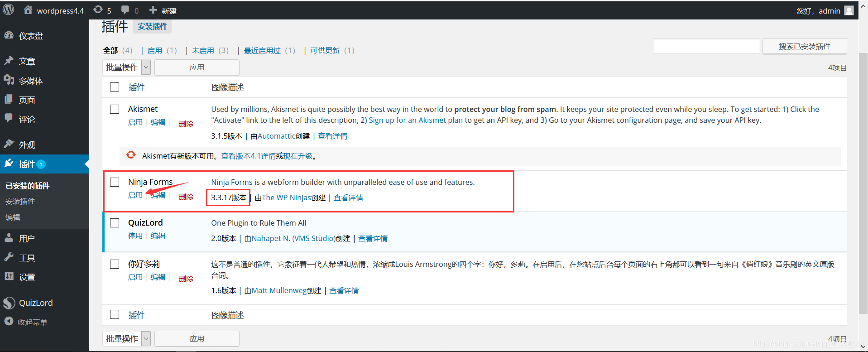
Task: Toggle select-all checkbox in table header
Action: point(115,87)
